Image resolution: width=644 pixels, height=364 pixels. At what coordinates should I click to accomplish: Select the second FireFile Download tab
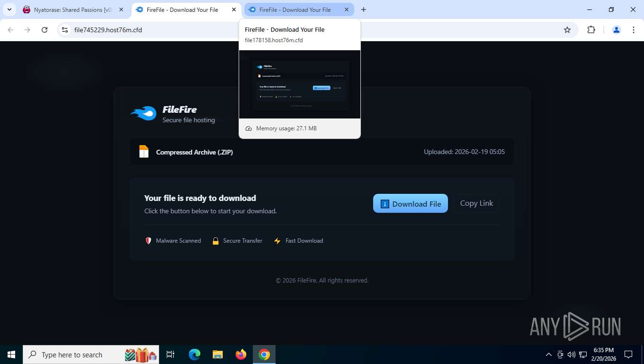pyautogui.click(x=295, y=9)
